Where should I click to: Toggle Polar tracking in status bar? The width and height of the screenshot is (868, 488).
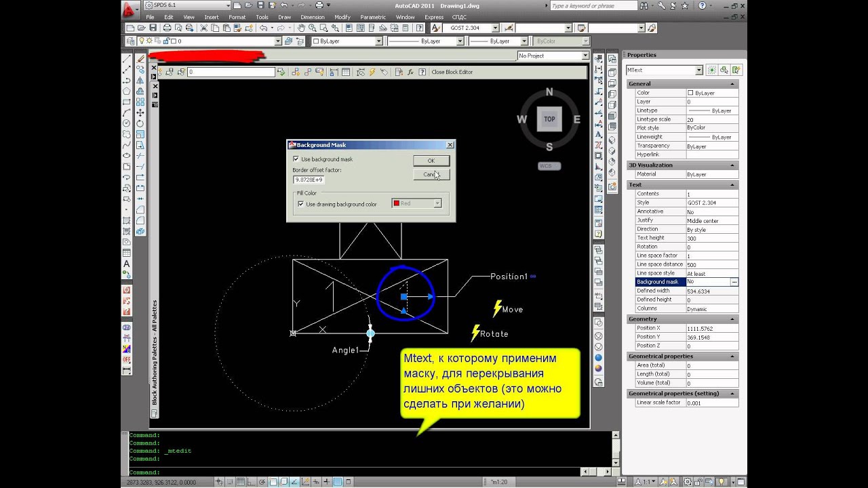click(262, 481)
